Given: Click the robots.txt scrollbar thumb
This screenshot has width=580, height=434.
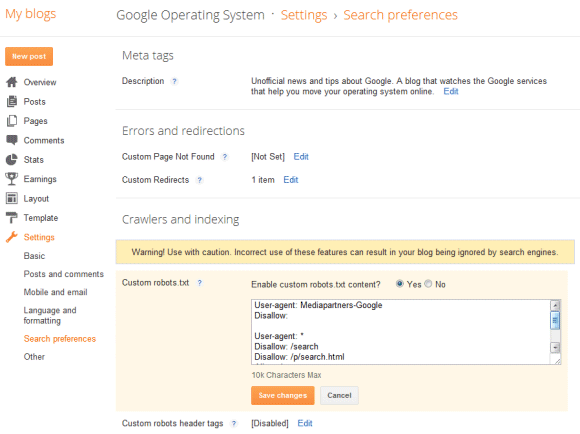Looking at the screenshot, I should click(x=555, y=320).
